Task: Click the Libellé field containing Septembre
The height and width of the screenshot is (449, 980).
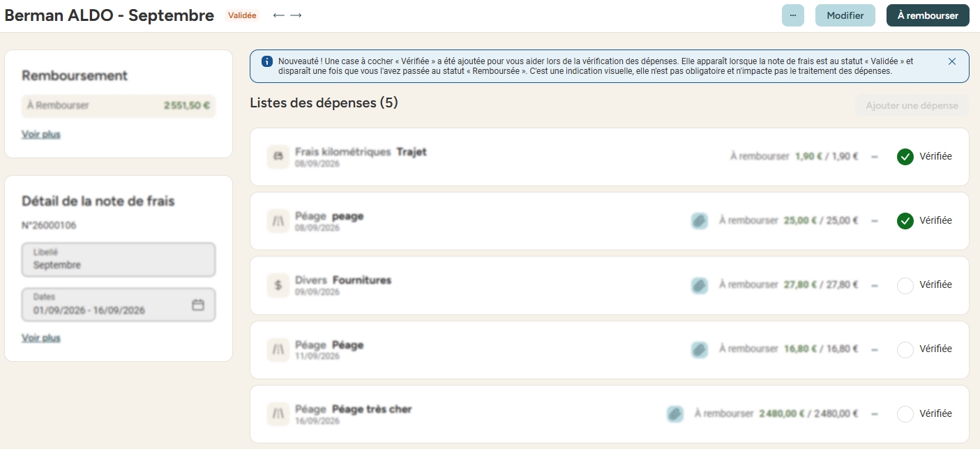Action: point(119,259)
